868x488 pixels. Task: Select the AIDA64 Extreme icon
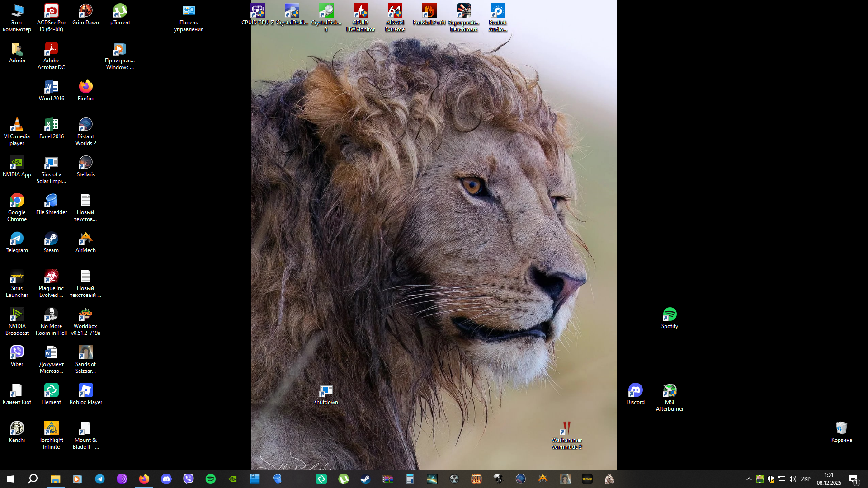[x=395, y=17]
